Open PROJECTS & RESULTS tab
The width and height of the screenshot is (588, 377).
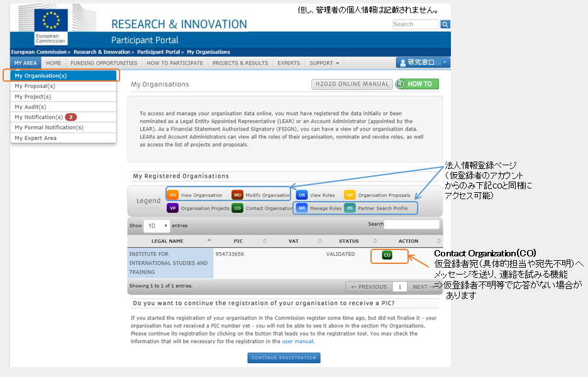[x=240, y=63]
